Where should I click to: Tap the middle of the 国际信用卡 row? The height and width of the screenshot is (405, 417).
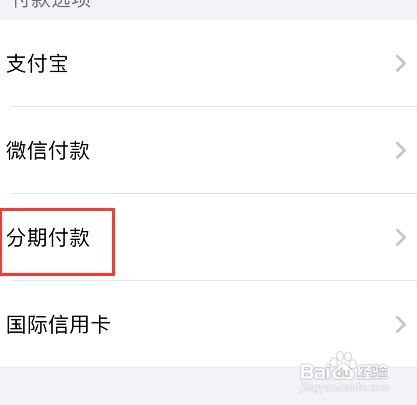(x=208, y=324)
